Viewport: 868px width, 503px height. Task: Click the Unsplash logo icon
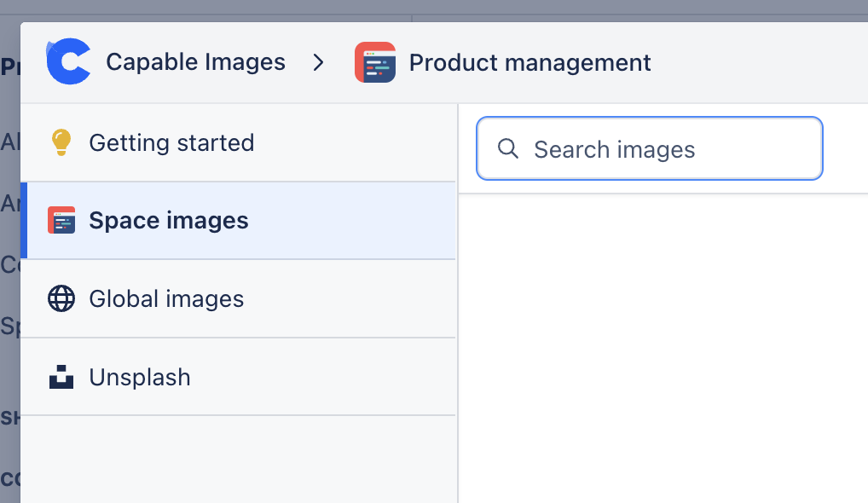coord(61,377)
